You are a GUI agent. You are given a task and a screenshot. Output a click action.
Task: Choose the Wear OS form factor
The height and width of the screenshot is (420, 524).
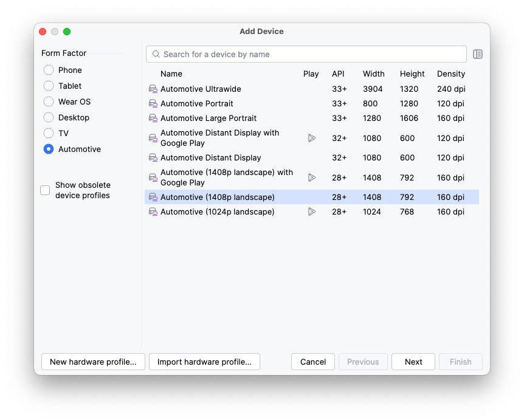click(x=49, y=102)
